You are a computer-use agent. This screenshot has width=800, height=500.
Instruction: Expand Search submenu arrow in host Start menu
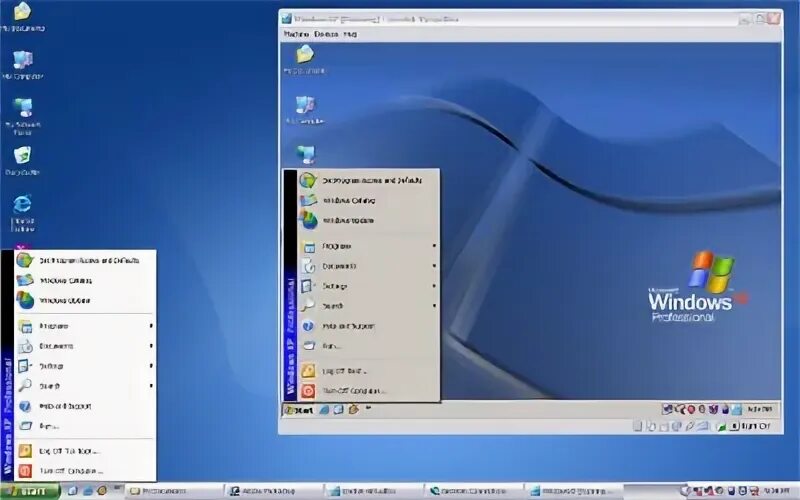point(151,386)
